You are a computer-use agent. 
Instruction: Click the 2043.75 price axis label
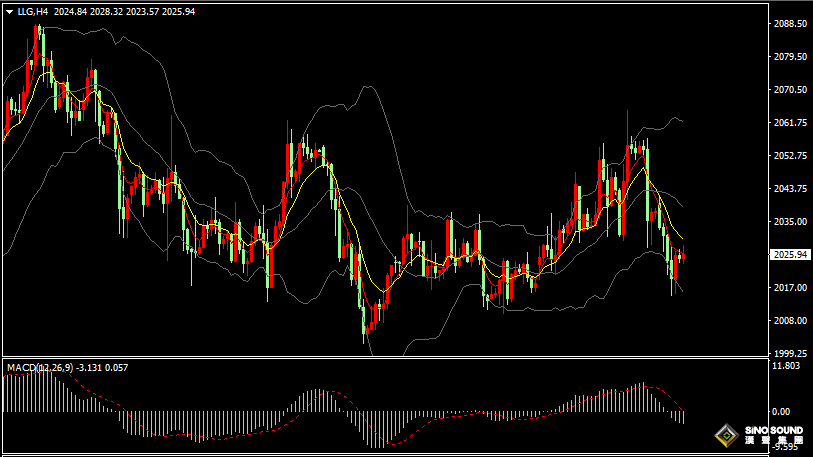(791, 189)
